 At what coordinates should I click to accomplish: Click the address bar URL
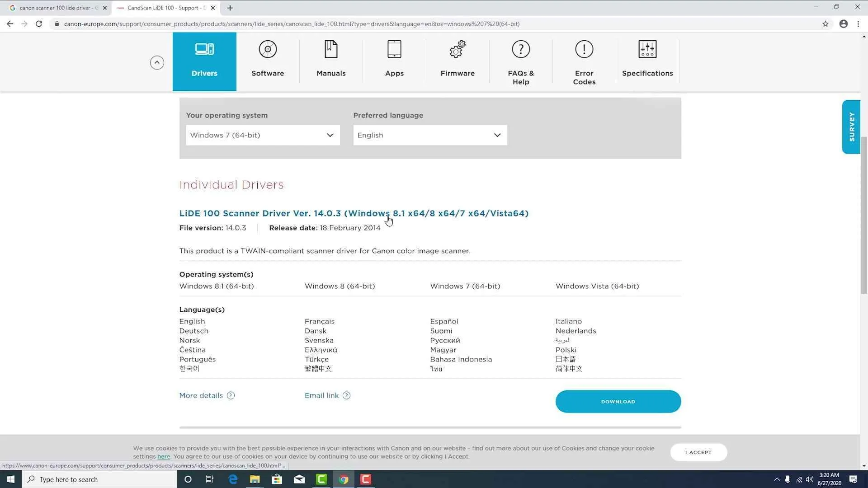tap(292, 24)
